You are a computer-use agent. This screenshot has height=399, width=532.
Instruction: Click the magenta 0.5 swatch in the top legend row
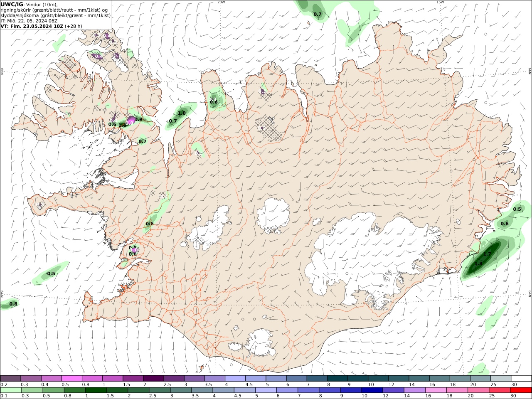pyautogui.click(x=72, y=378)
